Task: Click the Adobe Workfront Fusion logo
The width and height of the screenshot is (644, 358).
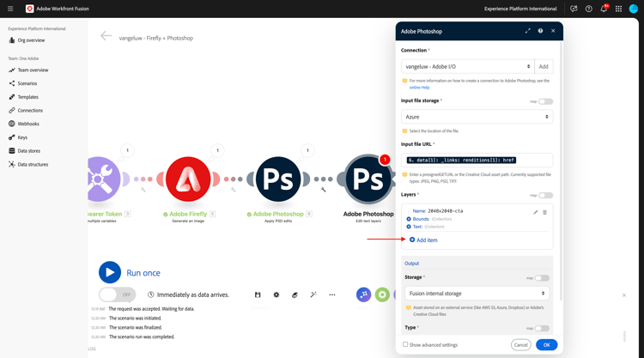Action: (x=29, y=9)
